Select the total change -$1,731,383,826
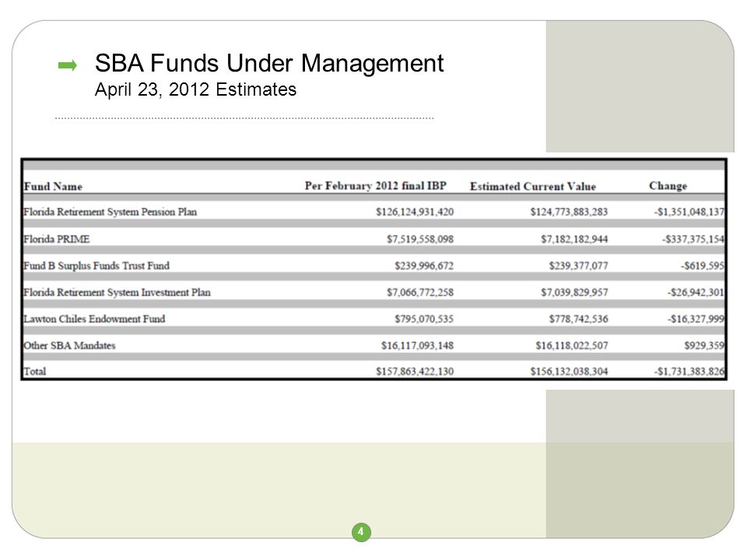Viewport: 747px width, 560px height. pos(689,372)
